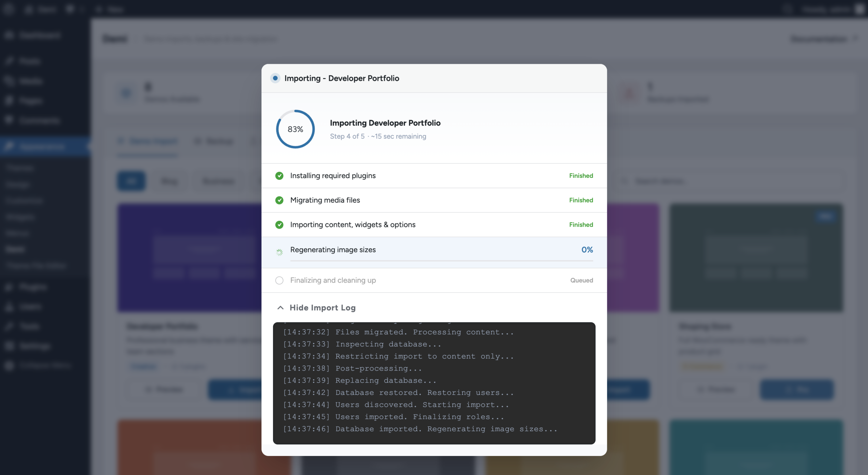868x475 pixels.
Task: Click the green check next to Installing required plugins
Action: coord(279,176)
